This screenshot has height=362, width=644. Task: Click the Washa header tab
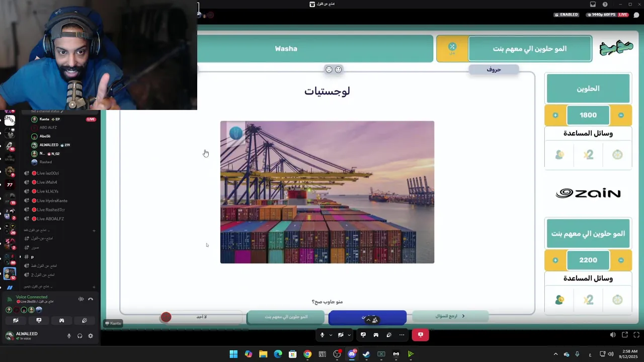[x=286, y=49]
